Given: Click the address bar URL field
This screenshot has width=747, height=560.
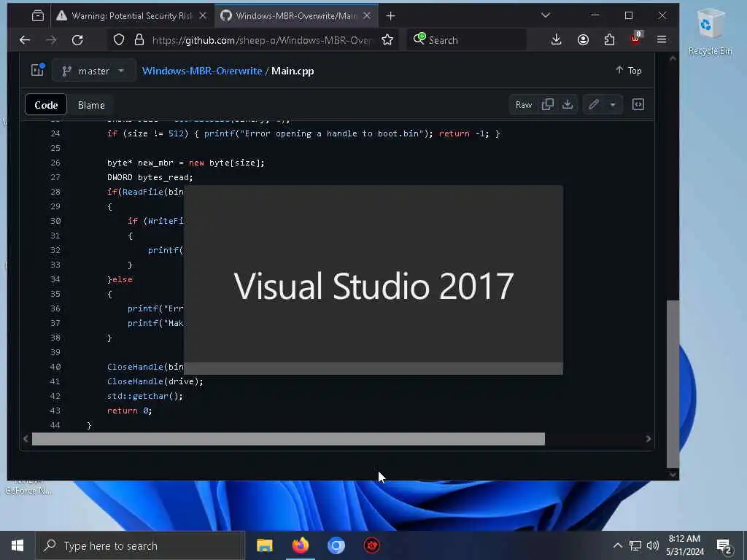Looking at the screenshot, I should coord(262,40).
